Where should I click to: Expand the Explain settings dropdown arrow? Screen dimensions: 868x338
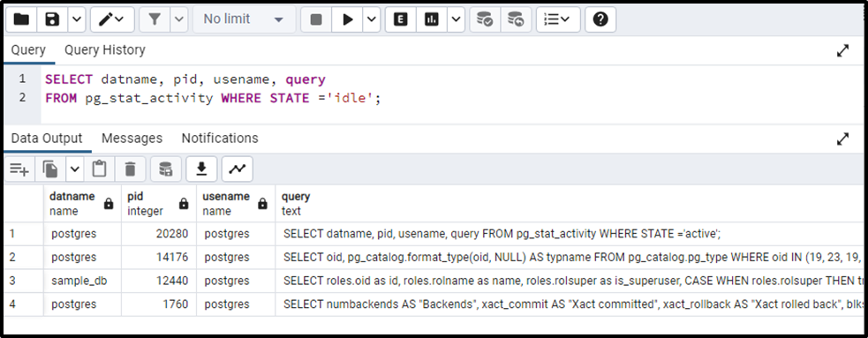[456, 20]
